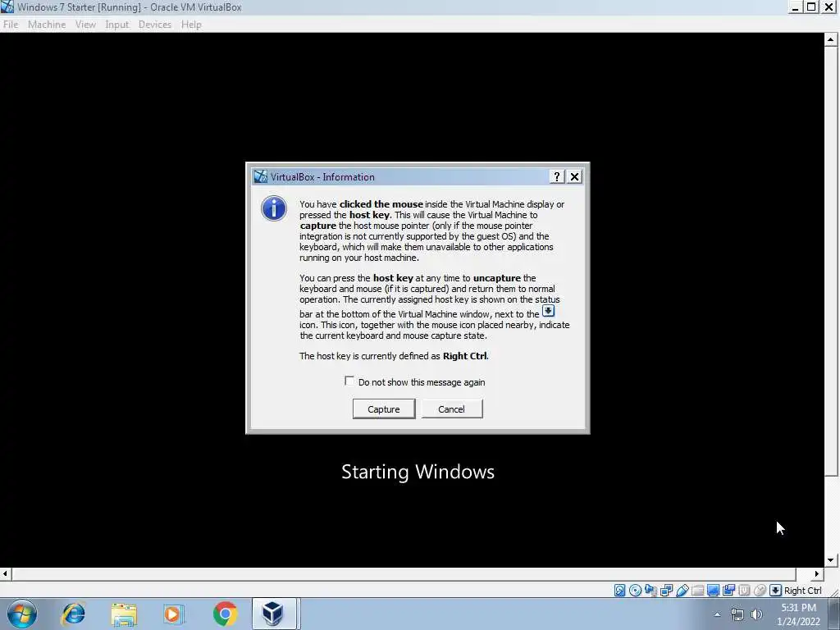The height and width of the screenshot is (630, 840).
Task: Enable 'Do not show this message again'
Action: point(349,381)
